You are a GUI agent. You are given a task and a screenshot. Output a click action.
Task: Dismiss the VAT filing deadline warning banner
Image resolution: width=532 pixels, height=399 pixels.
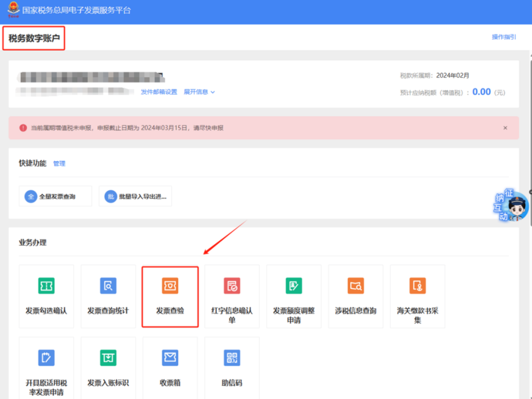point(505,127)
